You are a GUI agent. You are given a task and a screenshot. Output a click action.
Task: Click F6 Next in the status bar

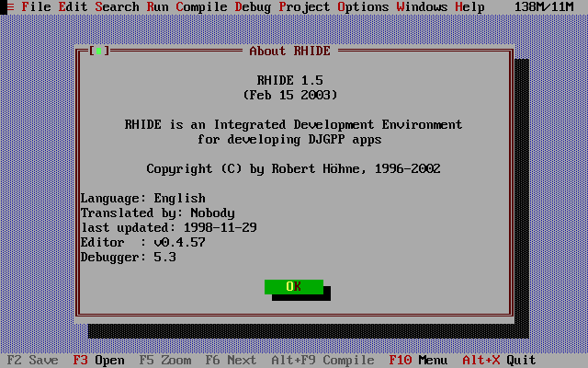(x=231, y=360)
